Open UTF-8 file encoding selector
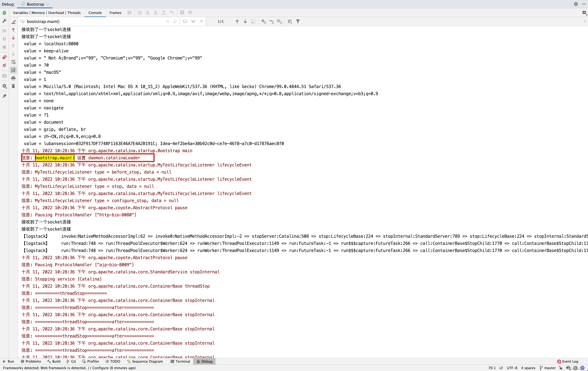Screen dimensions: 588x371 coord(512,368)
